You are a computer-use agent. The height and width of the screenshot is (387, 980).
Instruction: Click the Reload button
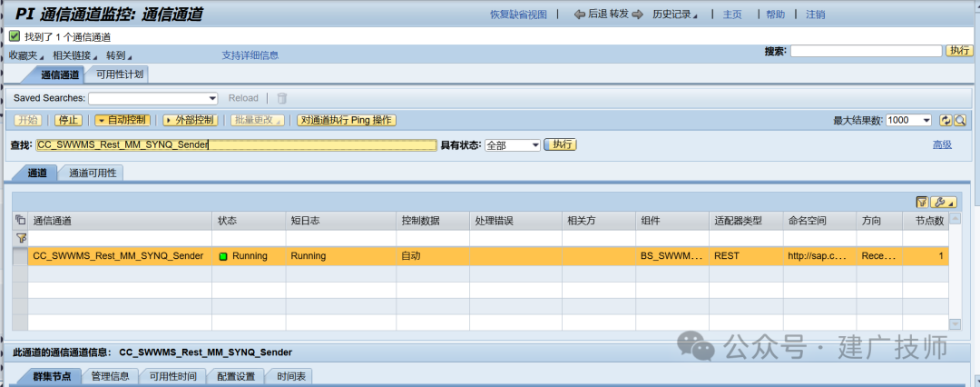point(243,98)
